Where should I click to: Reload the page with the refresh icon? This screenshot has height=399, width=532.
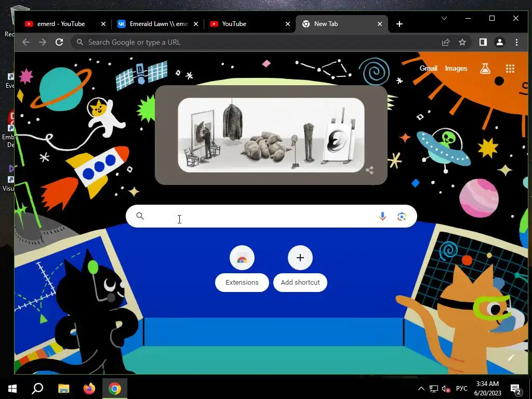pos(59,42)
